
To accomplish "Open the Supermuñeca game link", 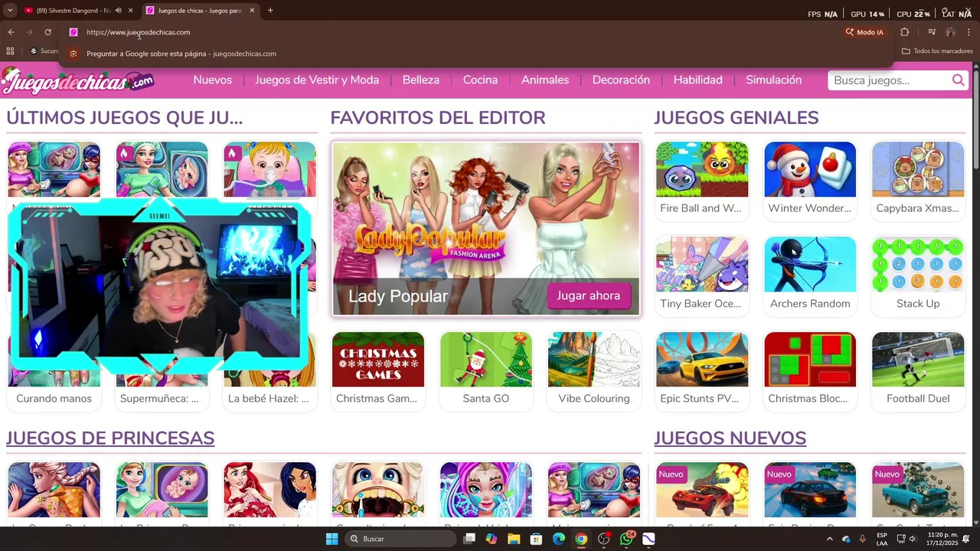I will [159, 399].
